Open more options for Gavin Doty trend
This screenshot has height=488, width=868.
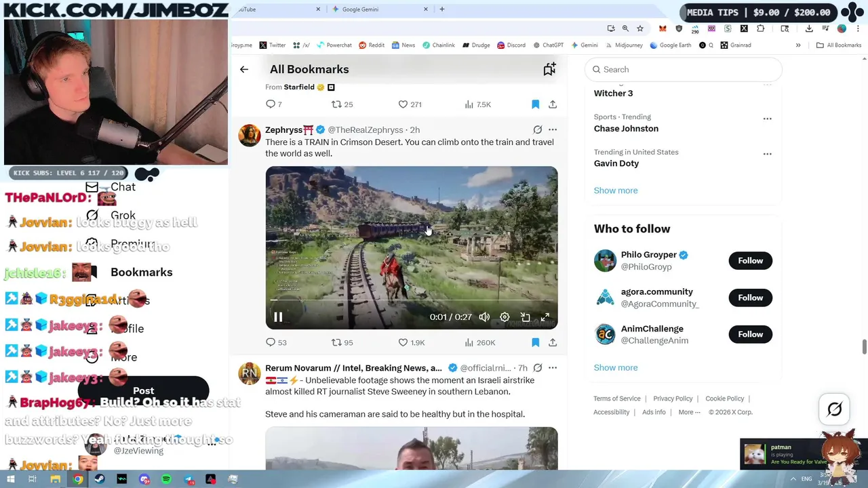click(767, 154)
